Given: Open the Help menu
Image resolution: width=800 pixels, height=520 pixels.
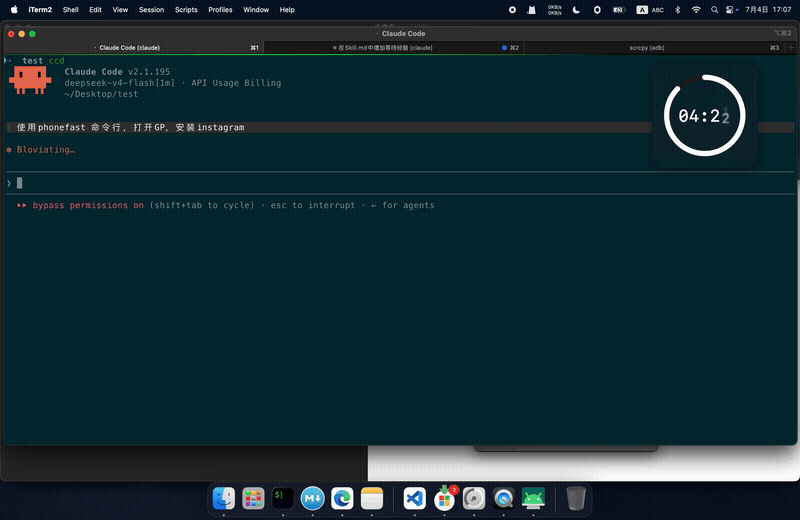Looking at the screenshot, I should 287,10.
